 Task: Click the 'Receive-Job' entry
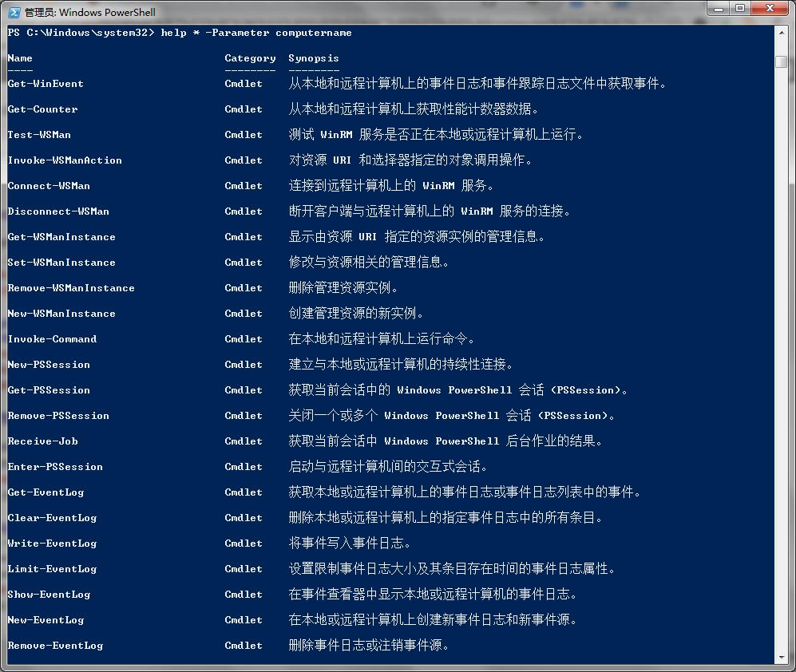[x=42, y=441]
